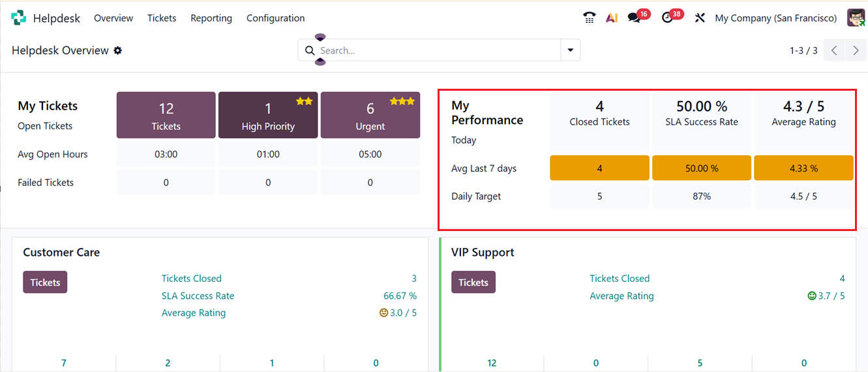This screenshot has width=868, height=372.
Task: Click the VIP Support Tickets button
Action: [473, 282]
